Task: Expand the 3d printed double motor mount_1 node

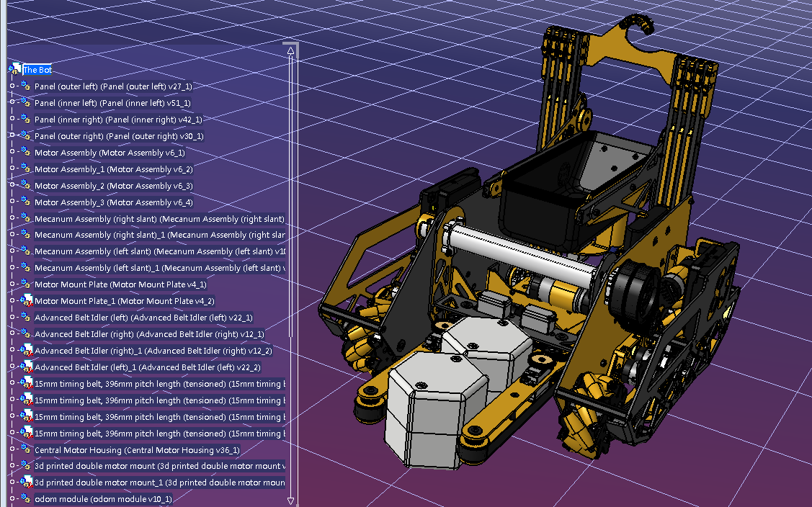Action: 12,482
